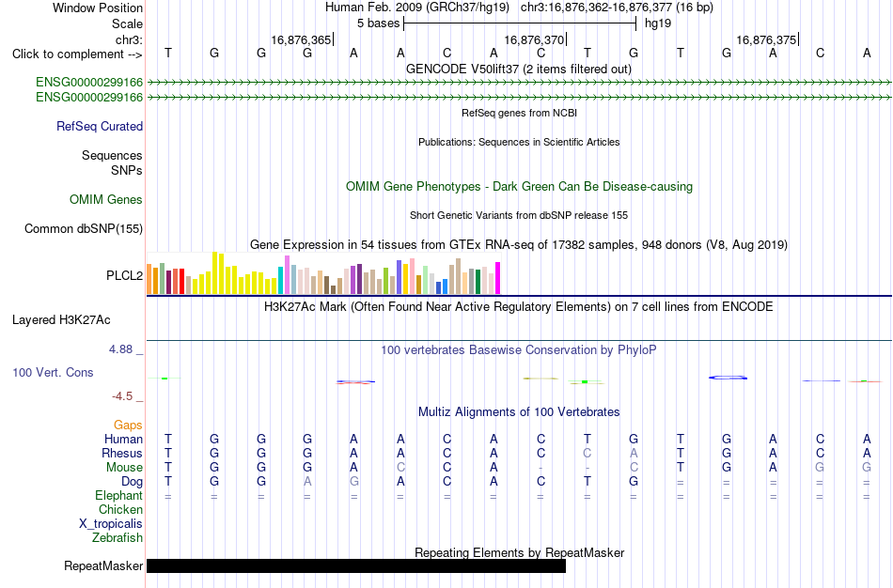Select the Zebrafish species label
Image resolution: width=893 pixels, height=588 pixels.
pos(117,537)
